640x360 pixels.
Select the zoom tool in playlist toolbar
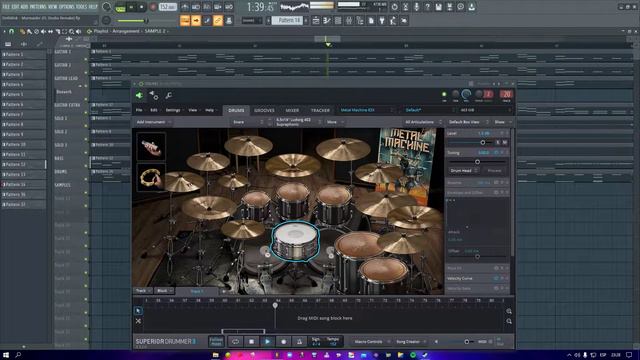point(71,31)
